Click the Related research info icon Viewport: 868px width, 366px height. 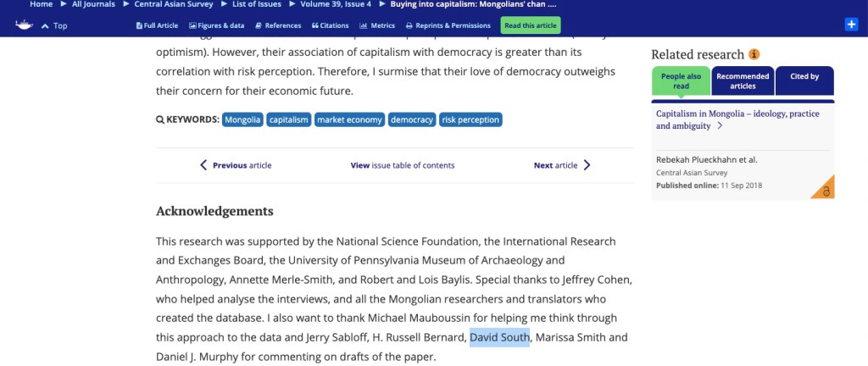754,55
